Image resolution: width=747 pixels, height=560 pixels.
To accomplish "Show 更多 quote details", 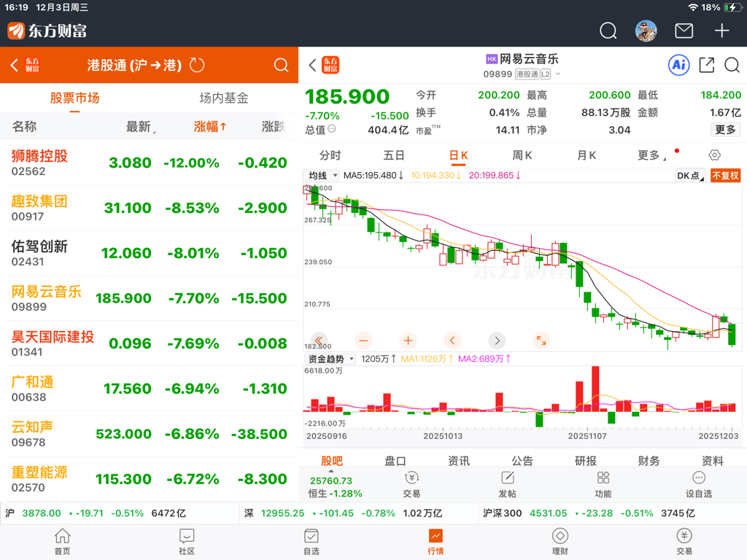I will click(x=725, y=130).
